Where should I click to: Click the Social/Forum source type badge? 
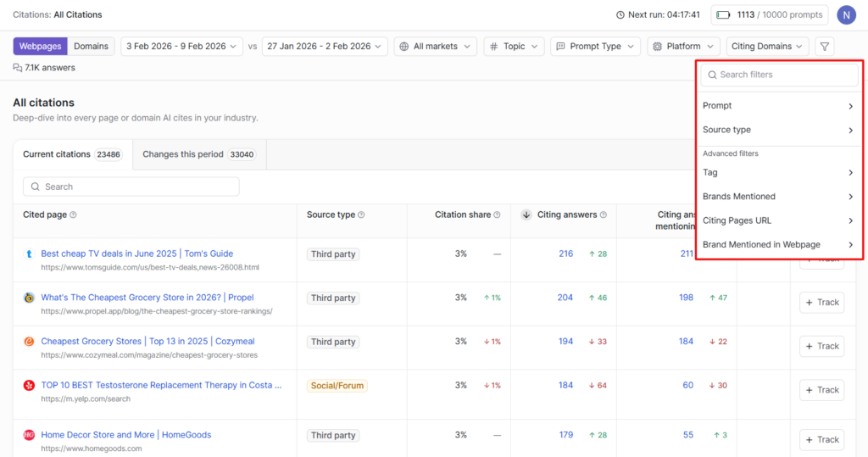click(x=337, y=386)
